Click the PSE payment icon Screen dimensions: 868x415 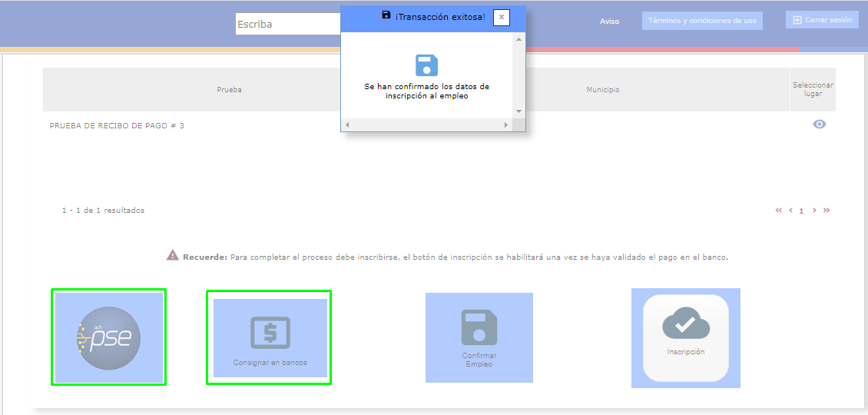[x=108, y=337]
